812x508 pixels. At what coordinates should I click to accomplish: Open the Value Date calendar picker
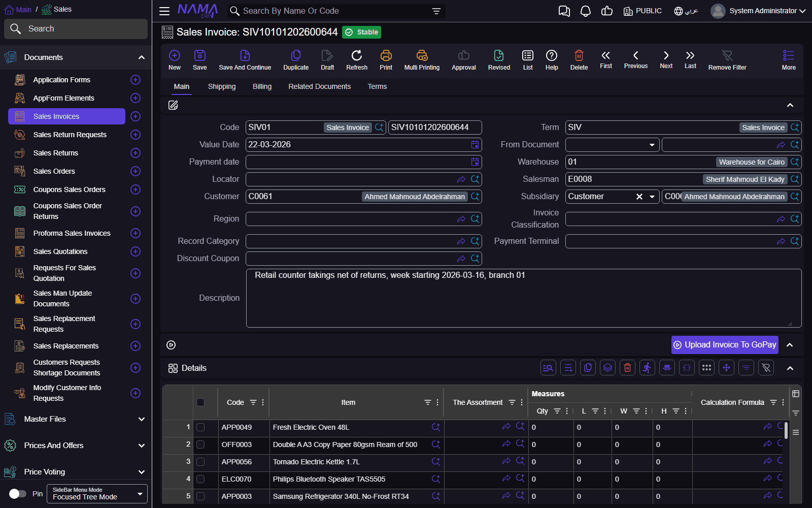coord(475,145)
